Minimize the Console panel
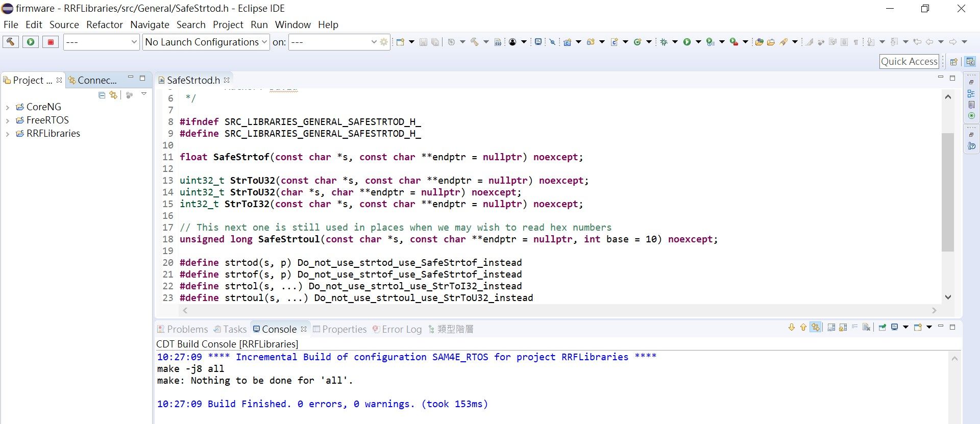Screen dimensions: 980x424 pos(941,327)
